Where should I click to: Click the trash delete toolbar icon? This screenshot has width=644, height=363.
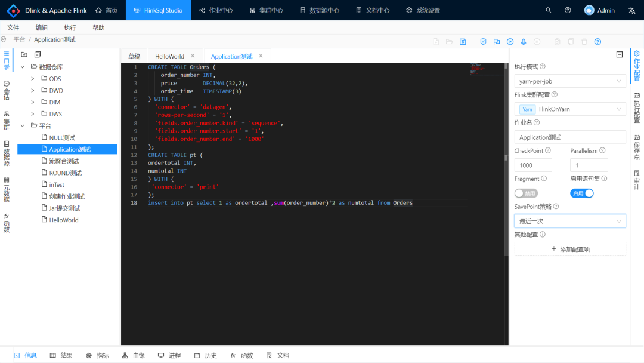click(x=584, y=42)
